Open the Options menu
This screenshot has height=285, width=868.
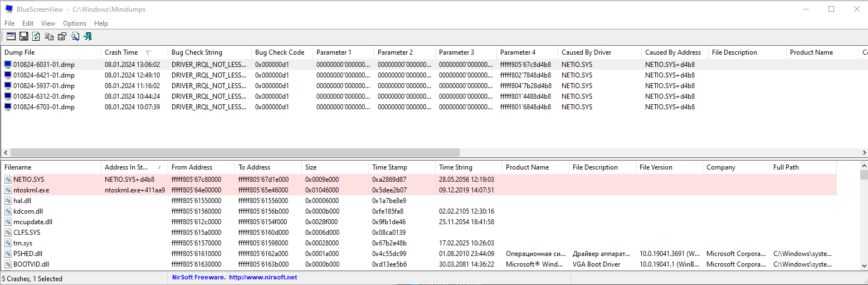point(75,23)
